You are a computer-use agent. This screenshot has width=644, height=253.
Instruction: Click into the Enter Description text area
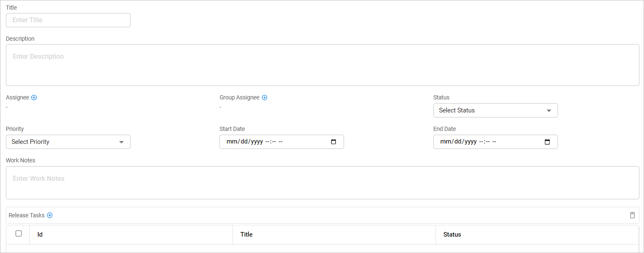tap(322, 65)
